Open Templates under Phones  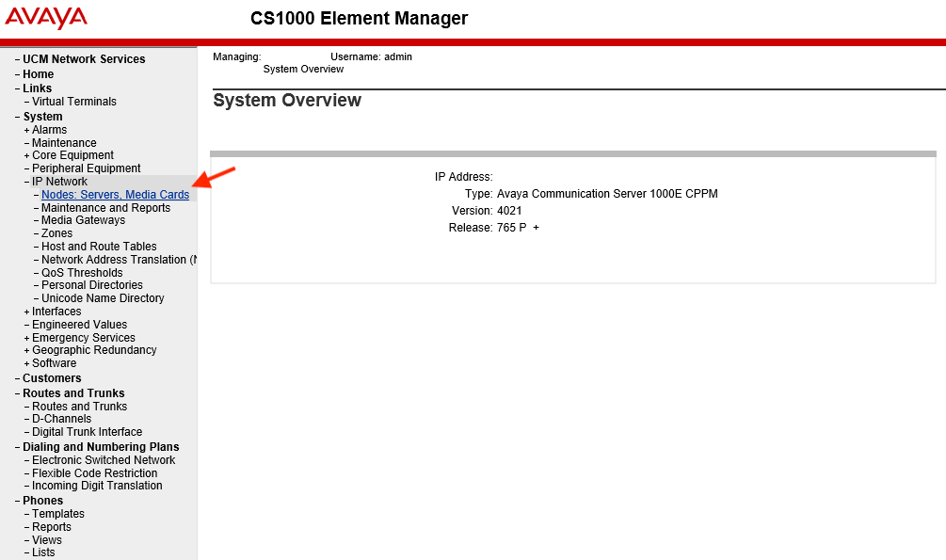click(58, 514)
